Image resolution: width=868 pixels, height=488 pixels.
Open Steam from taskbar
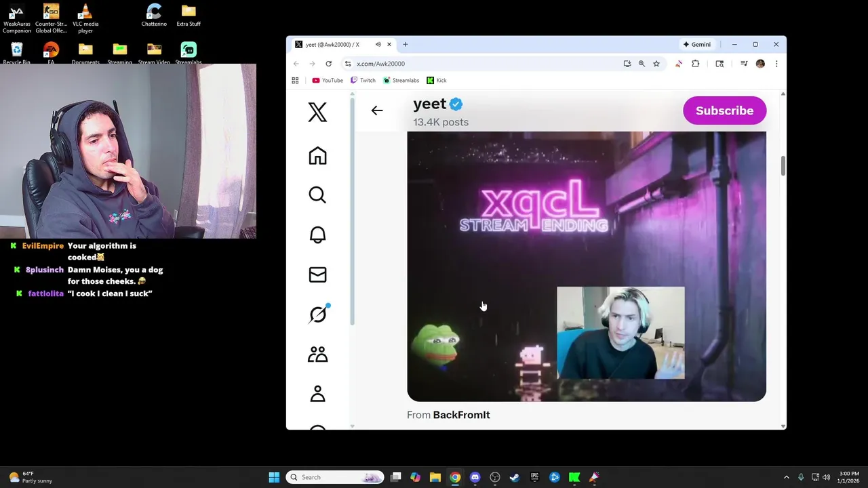(x=515, y=477)
